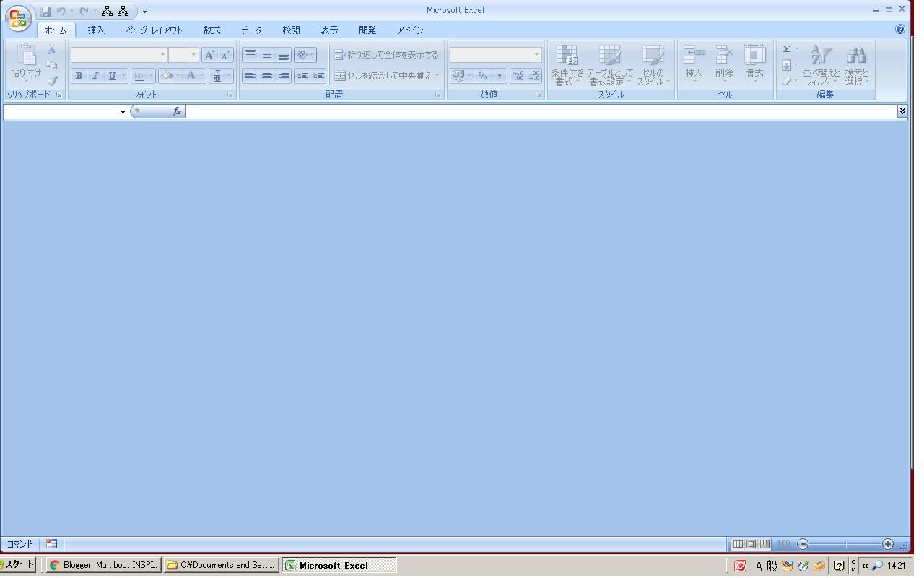This screenshot has width=924, height=578.
Task: Open the number format dropdown
Action: [536, 55]
